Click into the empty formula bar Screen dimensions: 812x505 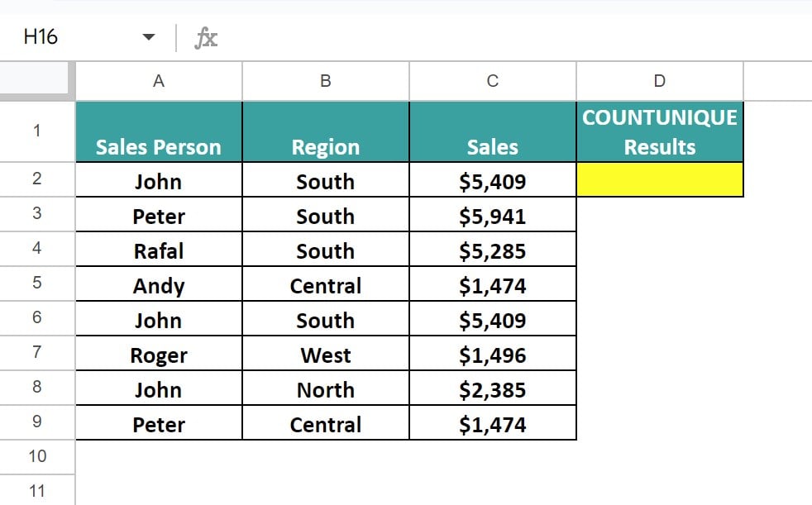pos(515,38)
